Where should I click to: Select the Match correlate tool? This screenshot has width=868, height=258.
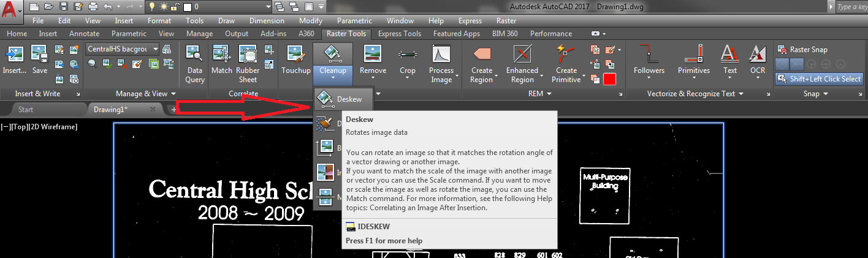(x=221, y=60)
